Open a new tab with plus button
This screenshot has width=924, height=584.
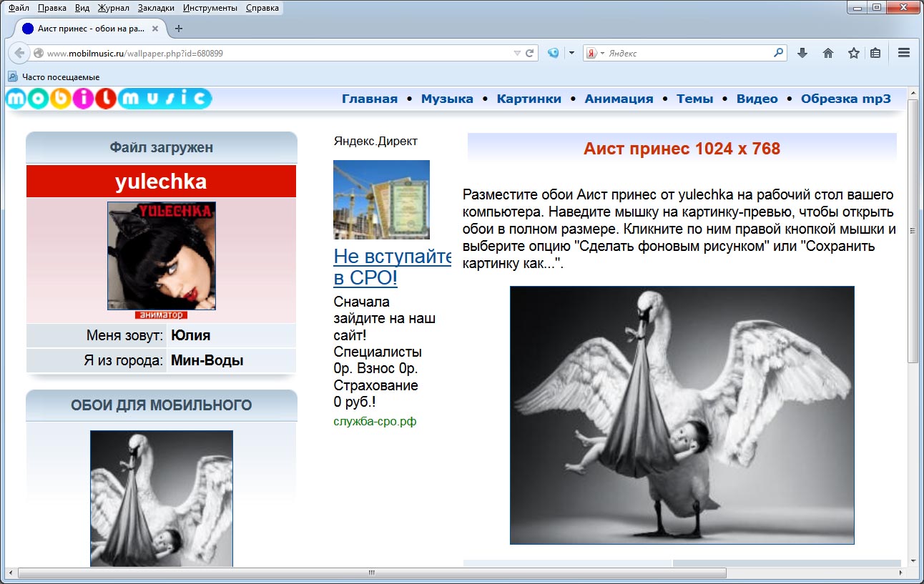pos(179,29)
